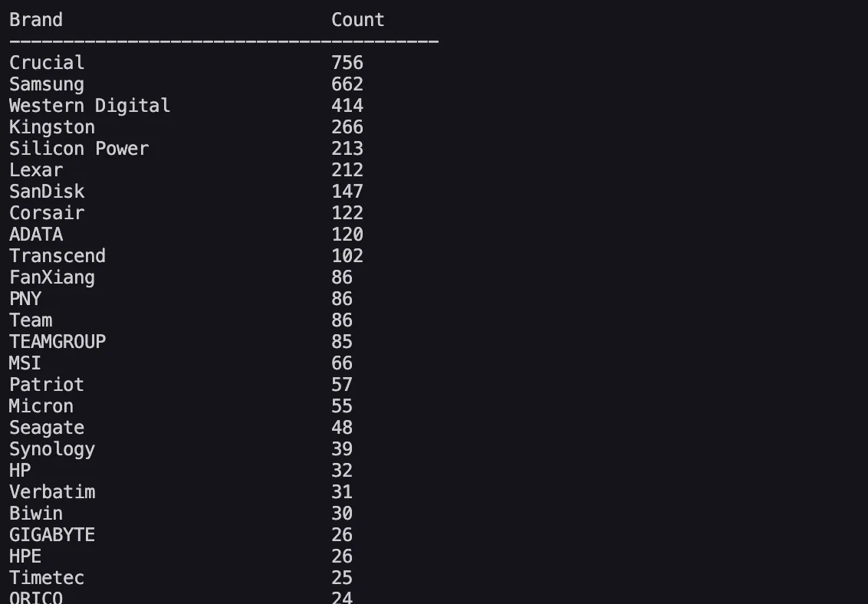This screenshot has width=868, height=604.
Task: Select the ADATA brand text
Action: tap(36, 235)
